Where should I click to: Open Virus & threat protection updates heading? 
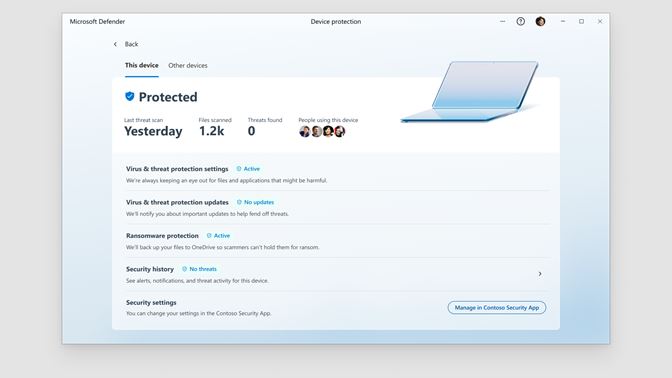click(x=177, y=202)
